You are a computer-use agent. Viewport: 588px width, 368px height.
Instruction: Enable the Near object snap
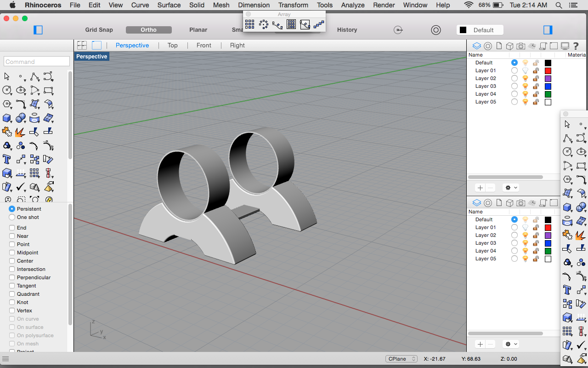tap(12, 236)
